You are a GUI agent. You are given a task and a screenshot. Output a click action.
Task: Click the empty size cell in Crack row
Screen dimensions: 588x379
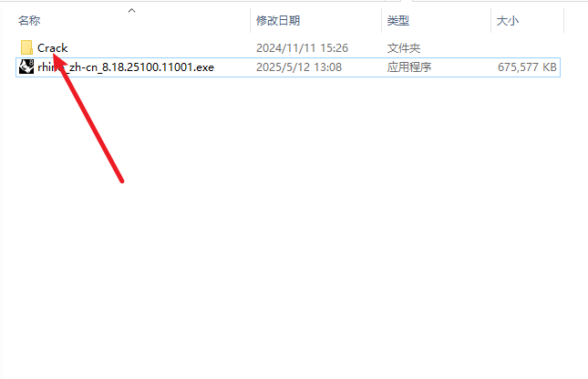tap(527, 48)
